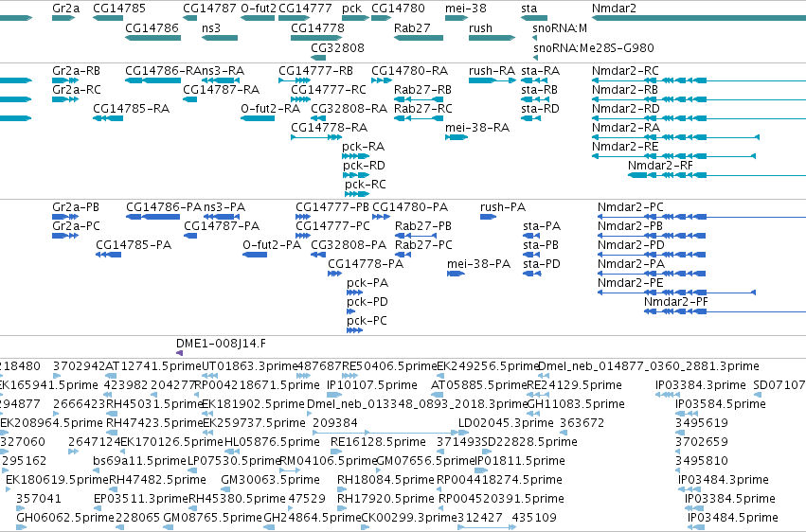
Task: Select EST GM30063.5prime
Action: pyautogui.click(x=224, y=490)
